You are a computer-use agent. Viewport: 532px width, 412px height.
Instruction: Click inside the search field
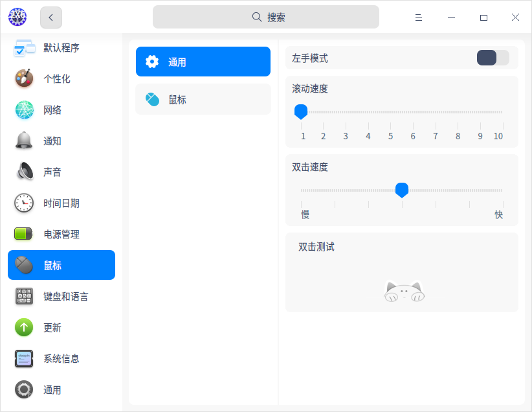[265, 17]
